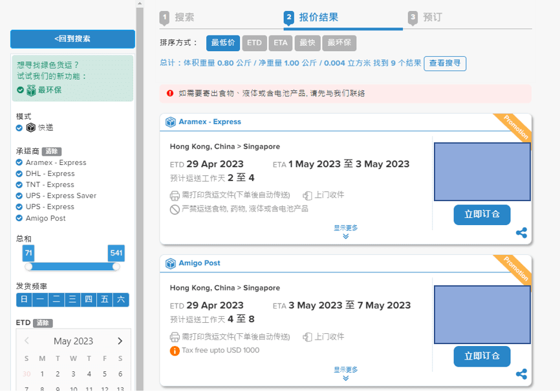The width and height of the screenshot is (560, 392).
Task: Open step 2 报价结果 tab
Action: point(311,17)
